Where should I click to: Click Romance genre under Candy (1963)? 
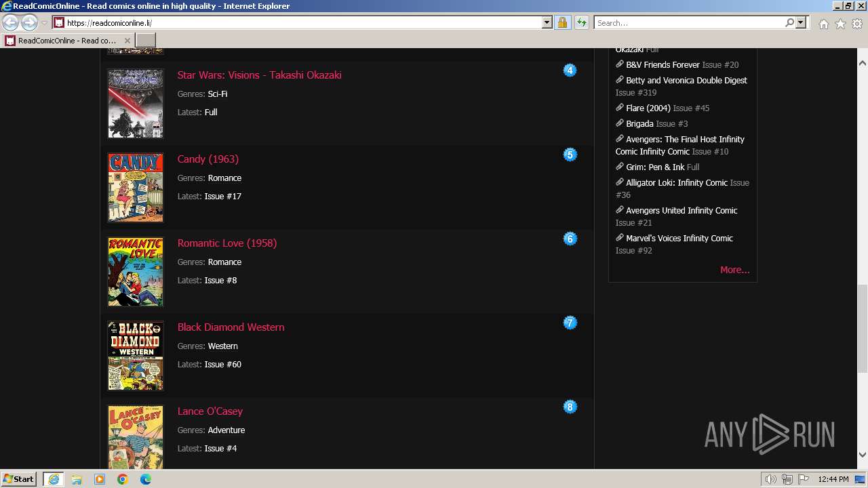(224, 178)
